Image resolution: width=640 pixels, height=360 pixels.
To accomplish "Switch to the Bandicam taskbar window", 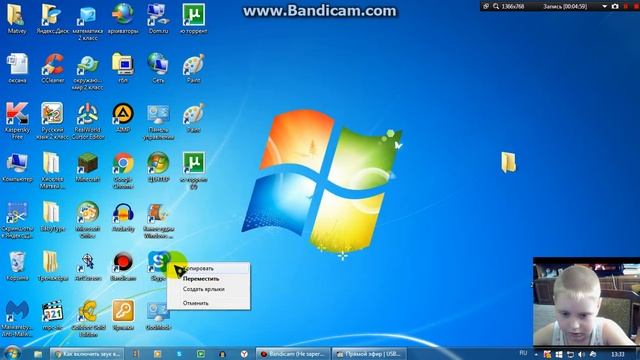I will tap(293, 354).
